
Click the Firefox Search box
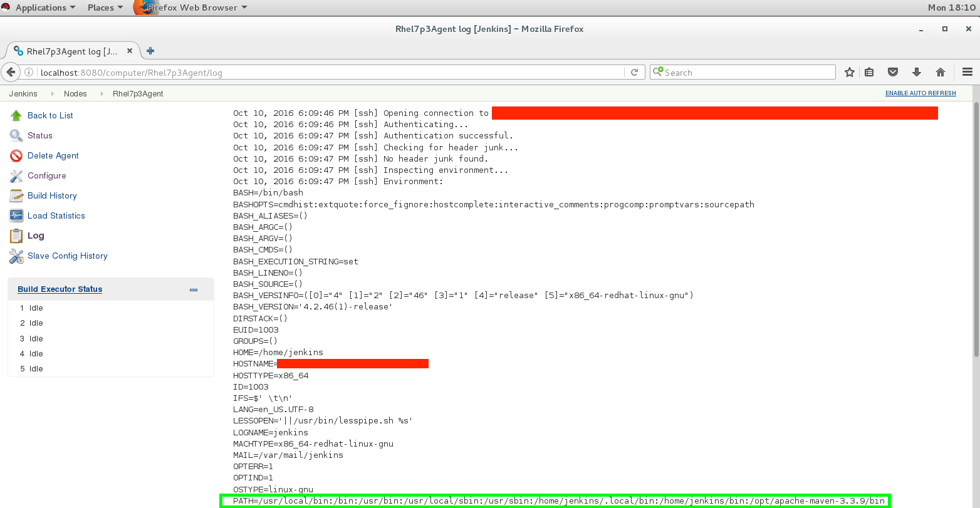tap(743, 73)
